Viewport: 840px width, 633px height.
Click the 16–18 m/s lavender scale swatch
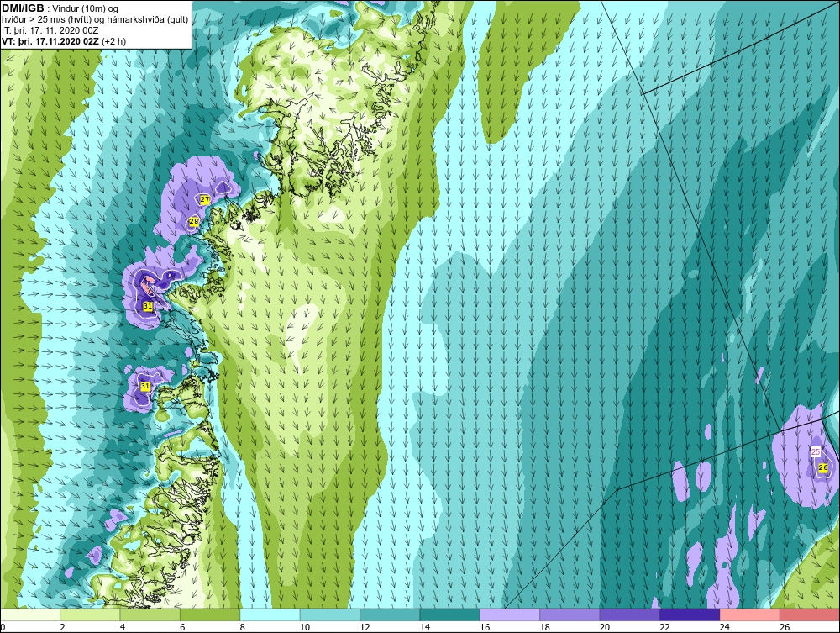[x=510, y=615]
